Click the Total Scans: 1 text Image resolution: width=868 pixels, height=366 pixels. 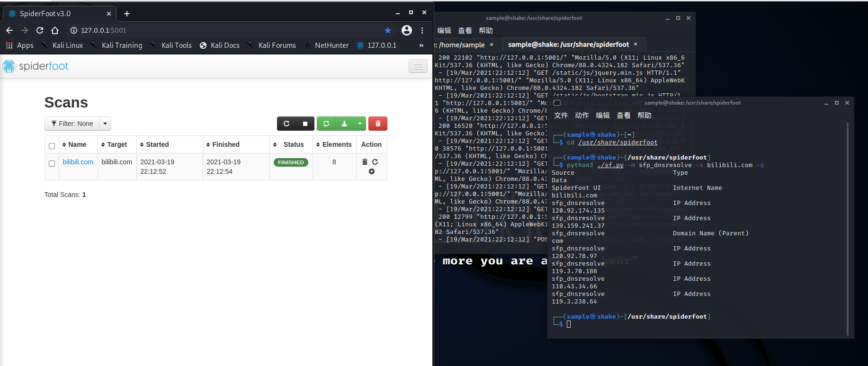pyautogui.click(x=65, y=195)
